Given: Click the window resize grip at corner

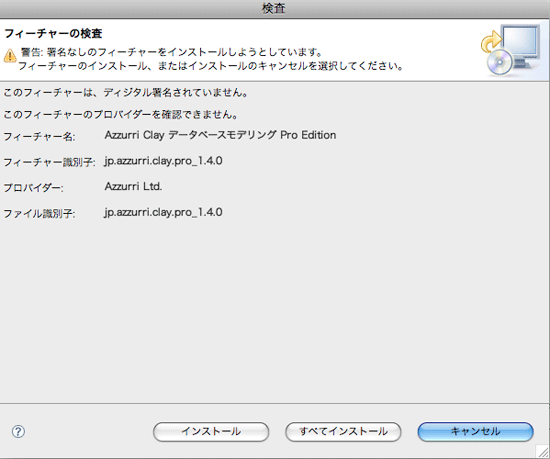Looking at the screenshot, I should point(543,452).
